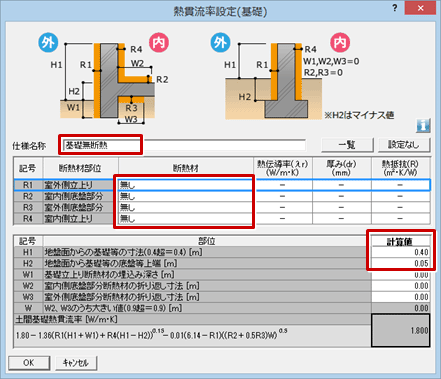
Task: Open the R3 室外側底盤部分 insulation dropdown
Action: coord(185,207)
